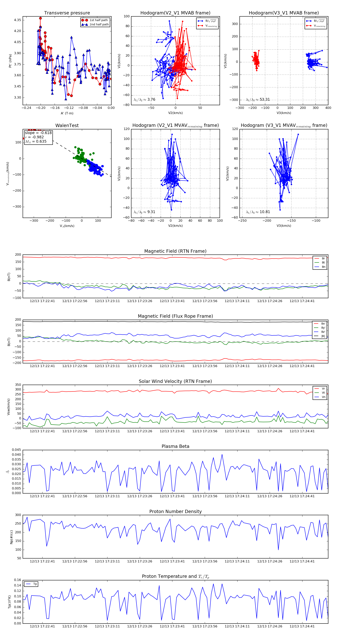This screenshot has height=644, width=351.
Task: Click '12/13 17:23:41' tick under Plasma Beta
Action: point(172,496)
